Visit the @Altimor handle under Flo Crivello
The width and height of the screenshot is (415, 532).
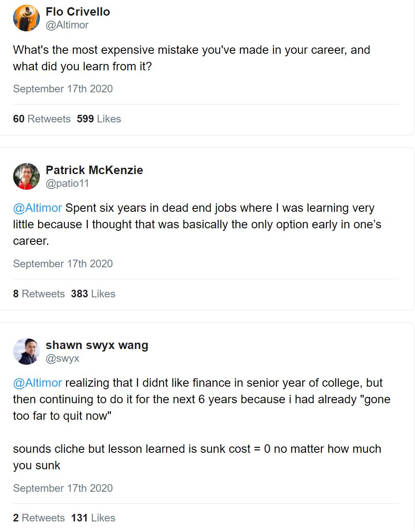point(67,25)
